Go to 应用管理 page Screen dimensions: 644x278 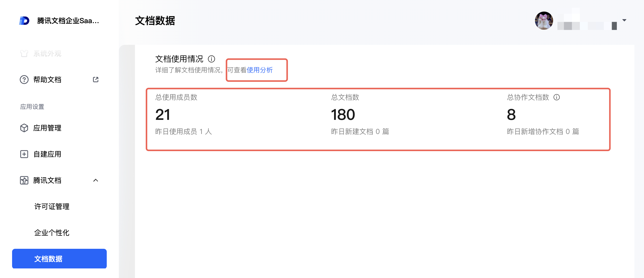[47, 128]
